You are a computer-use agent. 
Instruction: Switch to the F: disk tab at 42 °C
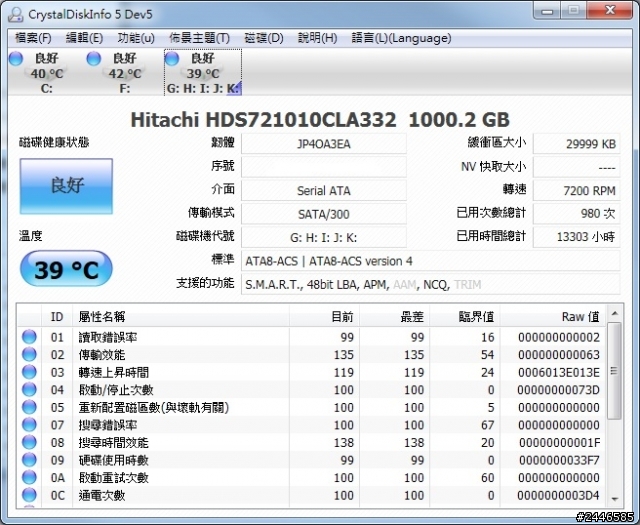[124, 73]
